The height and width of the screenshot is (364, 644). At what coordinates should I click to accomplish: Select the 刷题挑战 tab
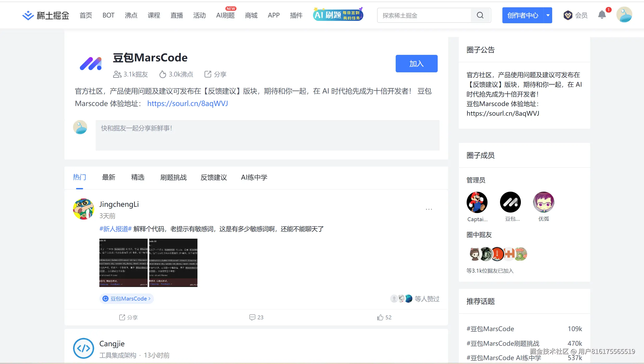pyautogui.click(x=173, y=177)
